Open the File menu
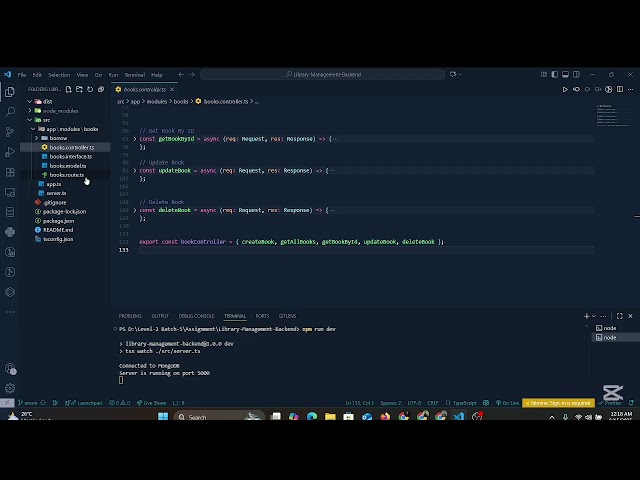This screenshot has width=640, height=480. point(22,75)
